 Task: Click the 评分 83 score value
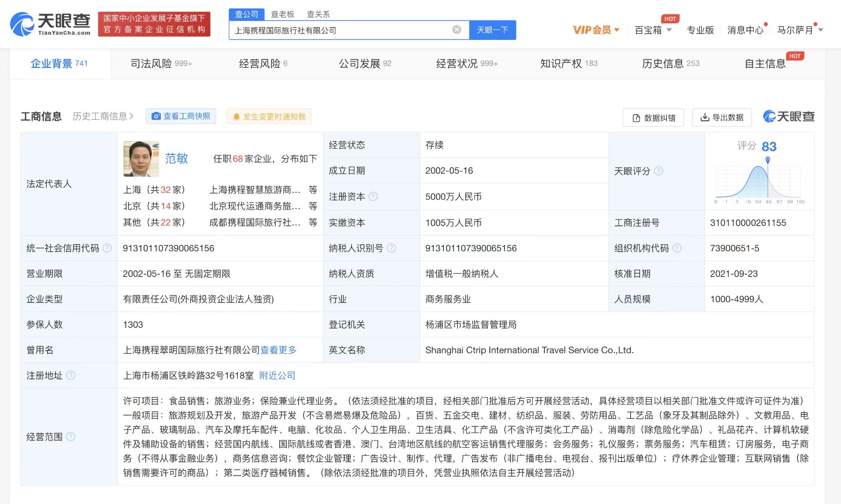[x=769, y=147]
